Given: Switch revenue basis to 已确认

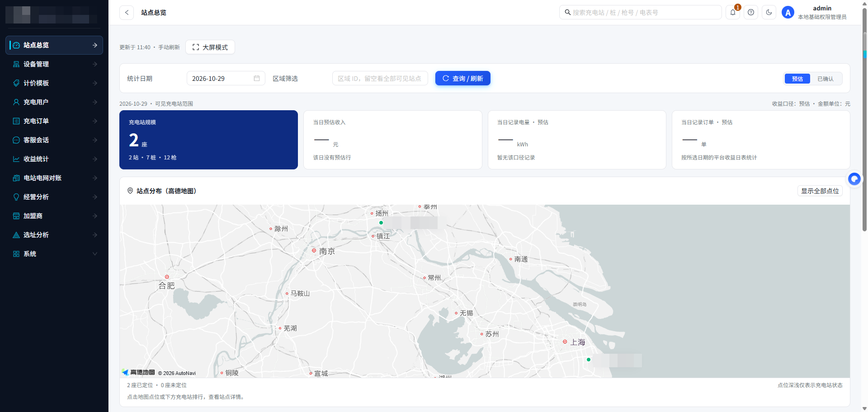Looking at the screenshot, I should [826, 79].
